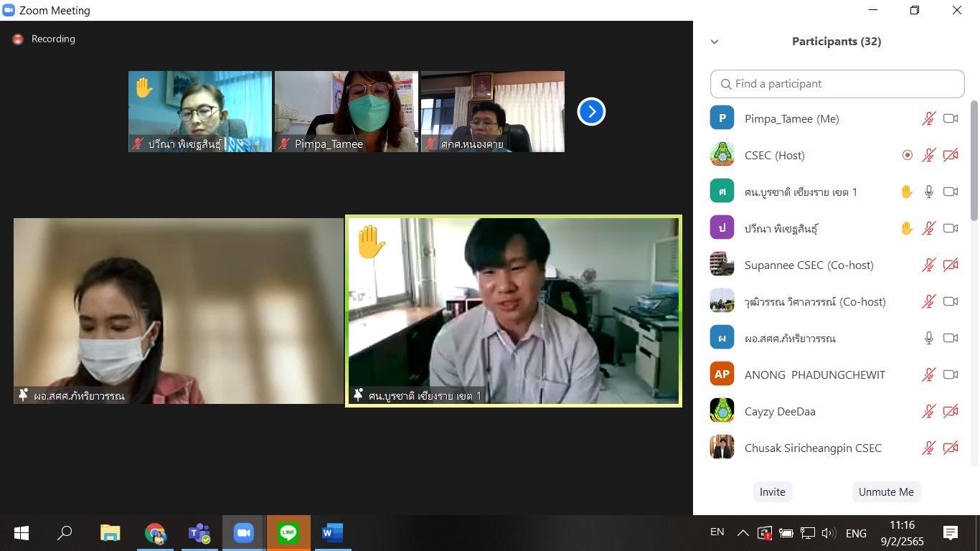Open Windows notification center icon

951,532
